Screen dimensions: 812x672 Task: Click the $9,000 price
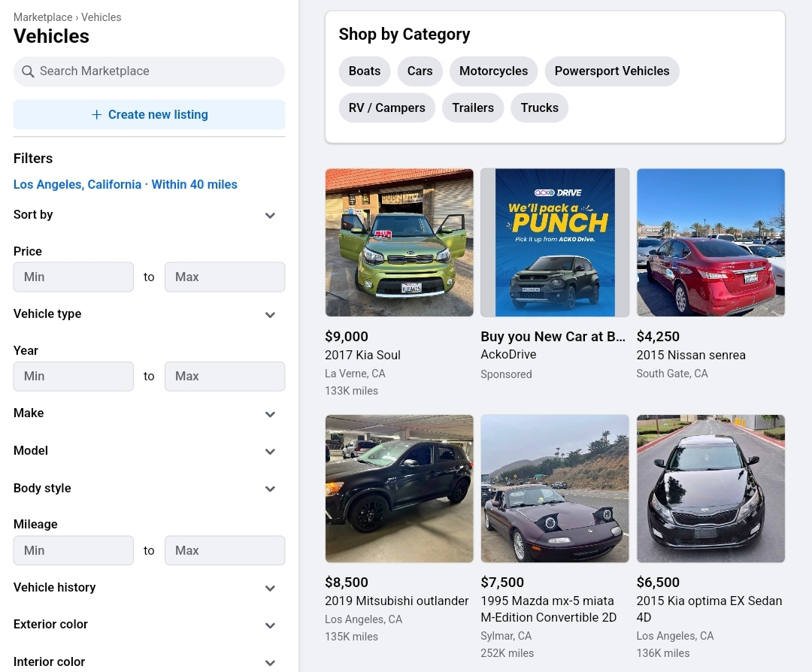coord(347,337)
